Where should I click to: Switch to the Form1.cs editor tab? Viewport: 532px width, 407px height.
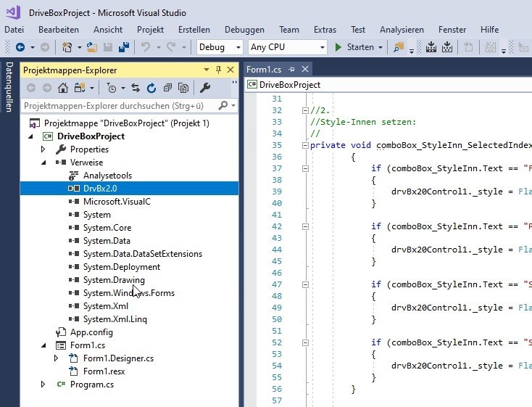tap(264, 70)
